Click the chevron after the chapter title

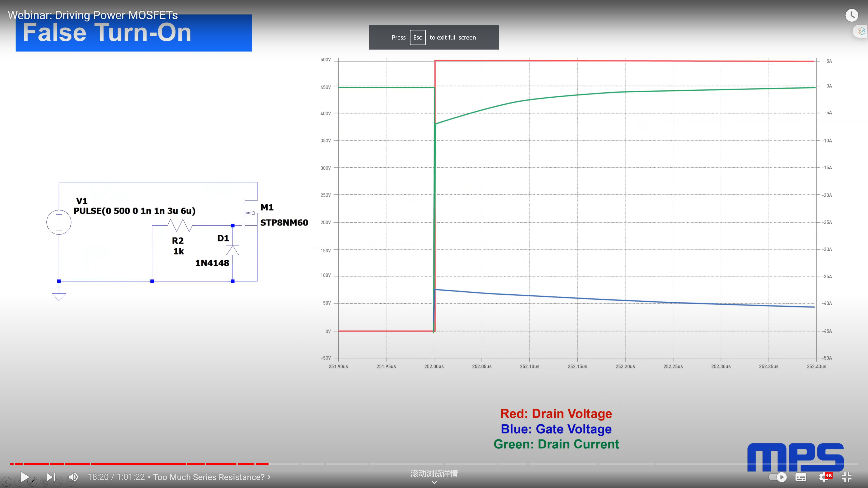tap(269, 477)
